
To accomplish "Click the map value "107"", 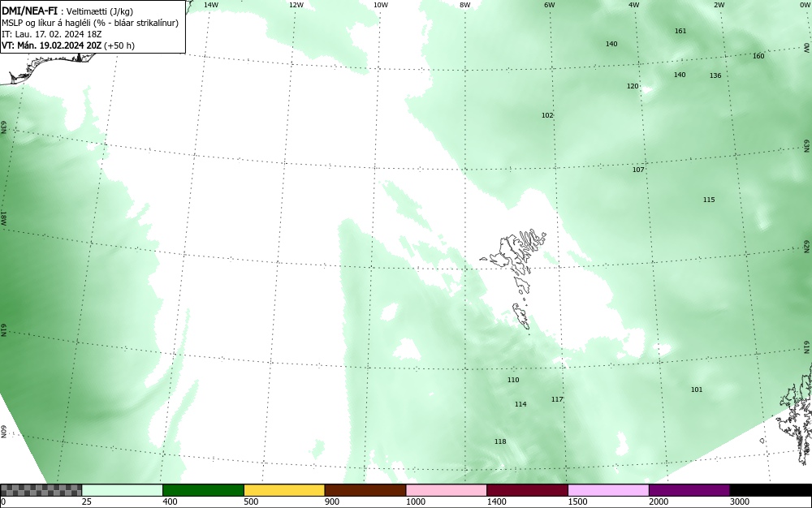I will click(638, 170).
